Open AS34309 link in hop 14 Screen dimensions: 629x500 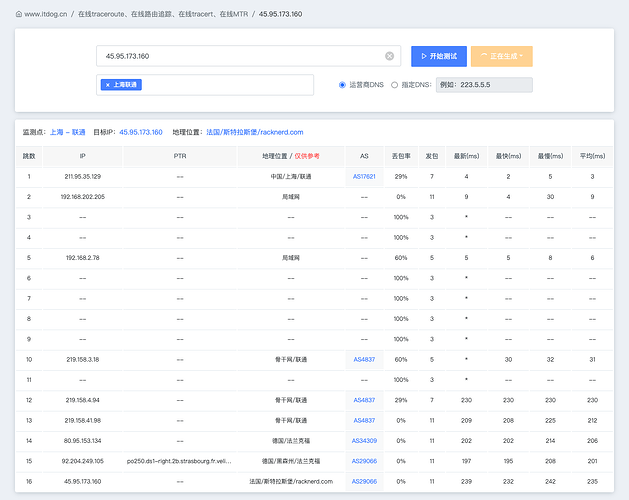[364, 441]
